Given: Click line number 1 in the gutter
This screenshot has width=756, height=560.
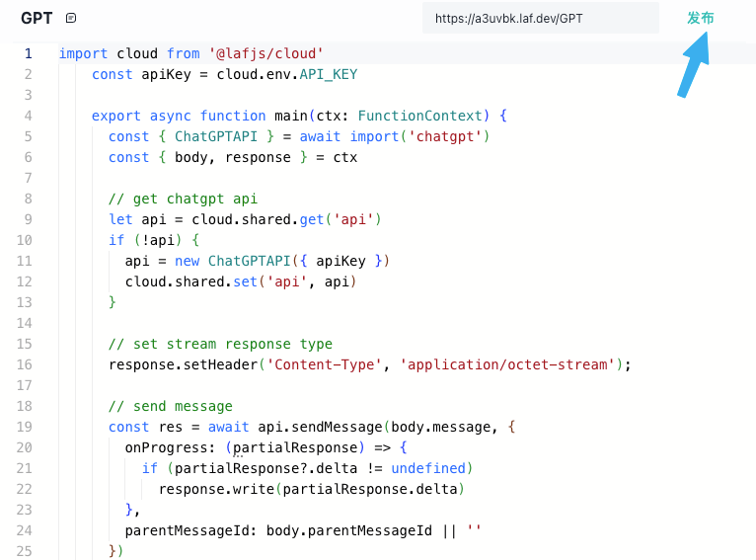Looking at the screenshot, I should (x=28, y=53).
